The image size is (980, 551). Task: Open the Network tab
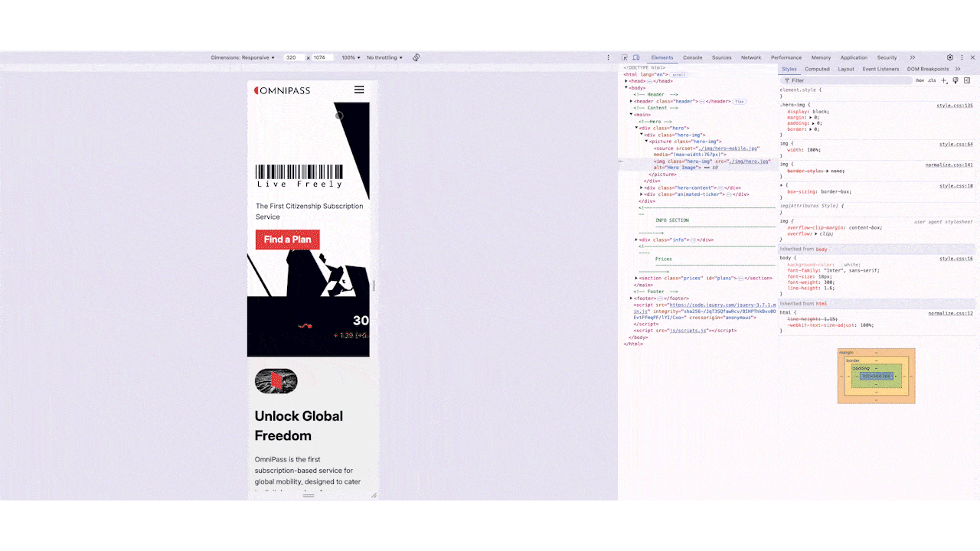(x=751, y=57)
